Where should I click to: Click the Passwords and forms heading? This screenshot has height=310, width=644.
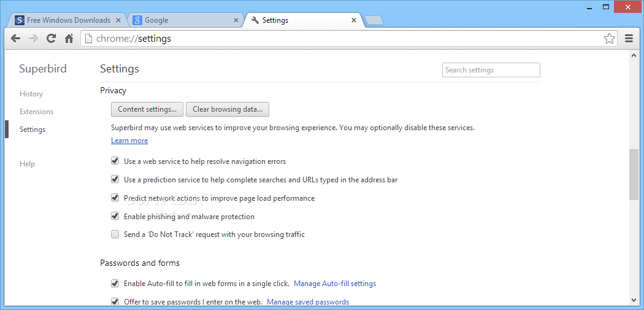pyautogui.click(x=140, y=263)
